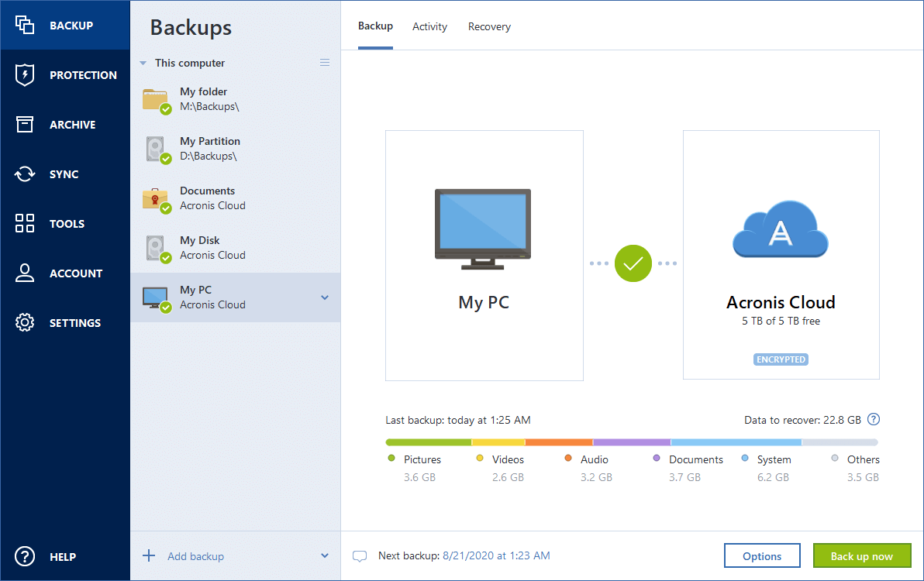Open backup Options
Viewport: 924px width, 581px height.
762,555
